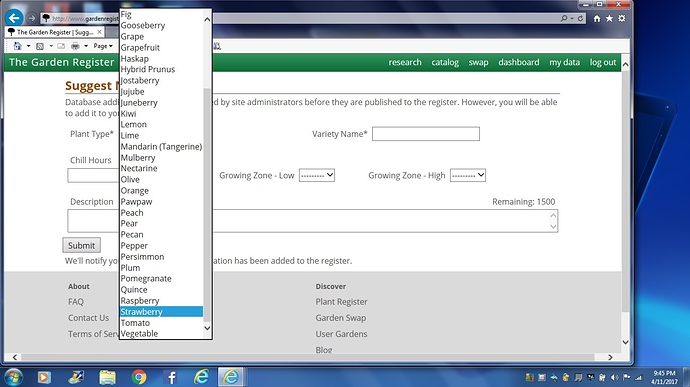690x387 pixels.
Task: Select Gooseberry from the dropdown list
Action: [x=161, y=26]
